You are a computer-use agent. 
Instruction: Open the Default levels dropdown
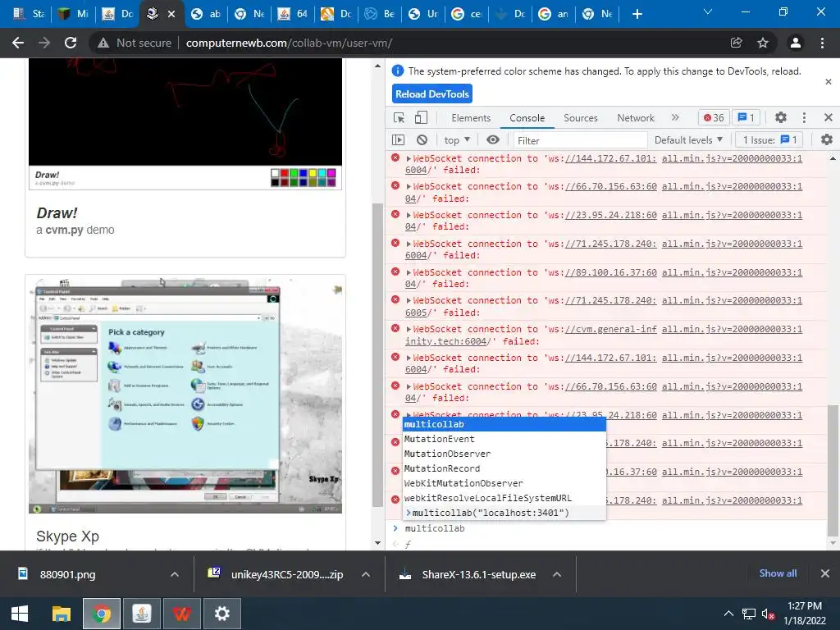tap(688, 139)
